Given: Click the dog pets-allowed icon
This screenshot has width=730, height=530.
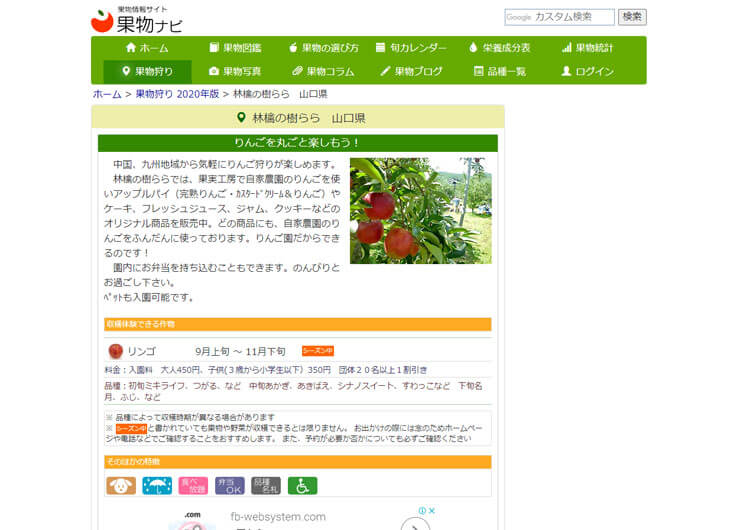Looking at the screenshot, I should pos(121,486).
